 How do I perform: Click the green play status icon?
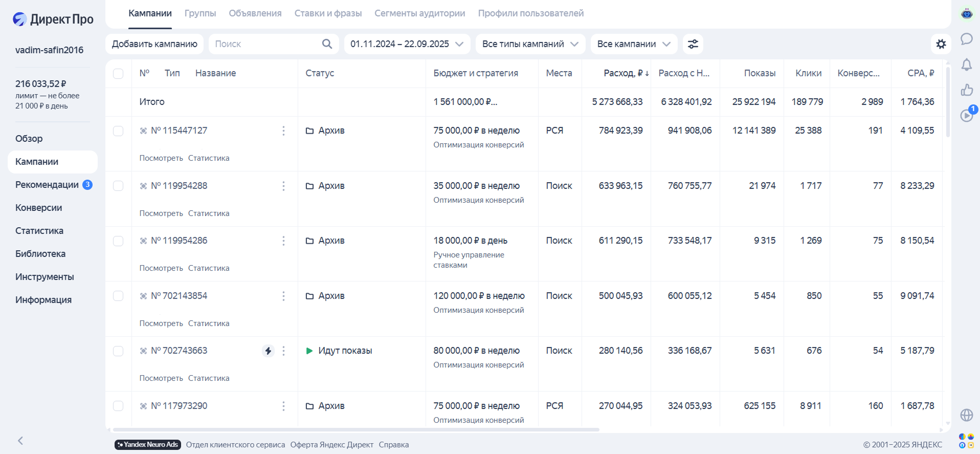309,351
